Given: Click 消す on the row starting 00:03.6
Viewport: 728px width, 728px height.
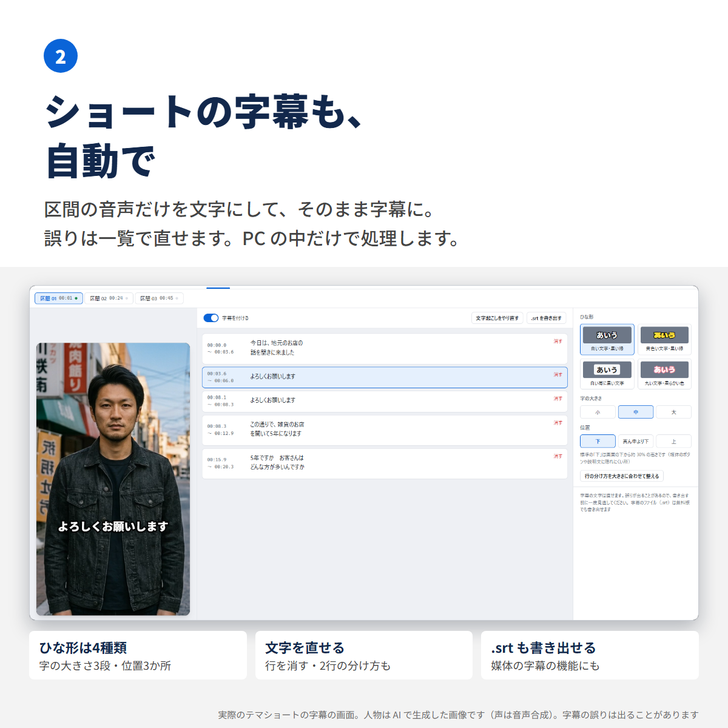Looking at the screenshot, I should (x=558, y=375).
